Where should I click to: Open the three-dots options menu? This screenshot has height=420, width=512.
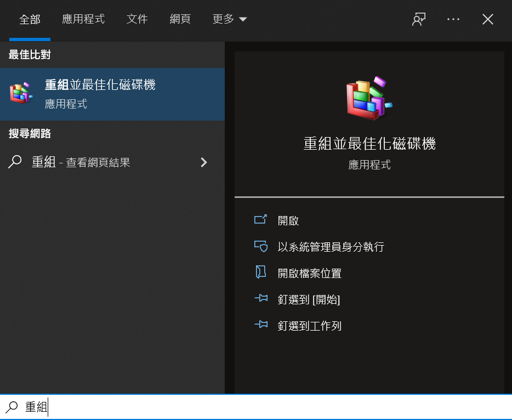pyautogui.click(x=453, y=19)
